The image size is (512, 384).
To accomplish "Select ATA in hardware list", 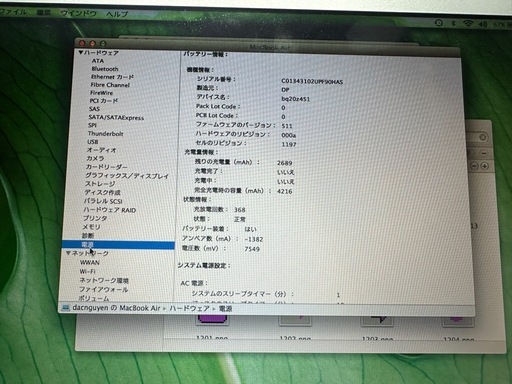I will tap(98, 61).
